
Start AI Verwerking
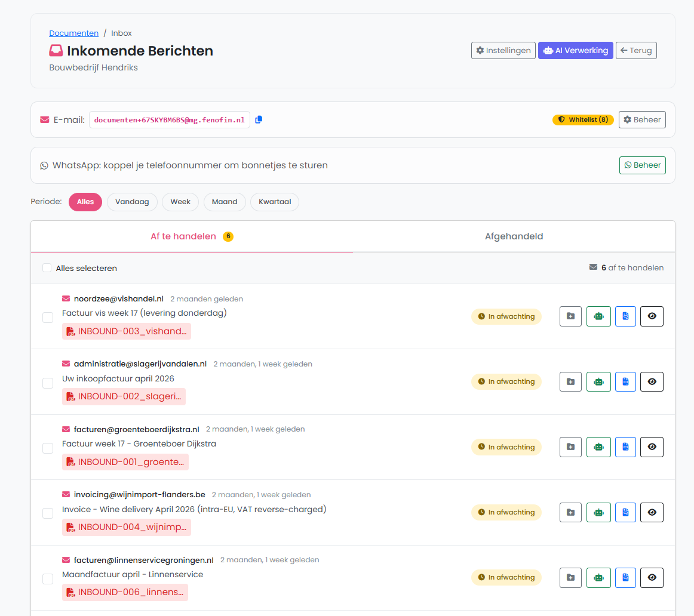pos(575,50)
